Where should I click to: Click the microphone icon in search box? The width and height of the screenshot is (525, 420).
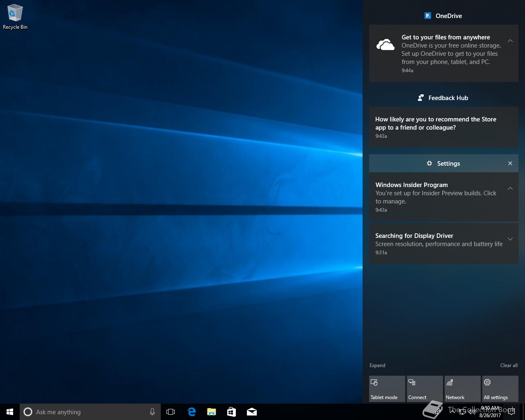click(x=152, y=412)
